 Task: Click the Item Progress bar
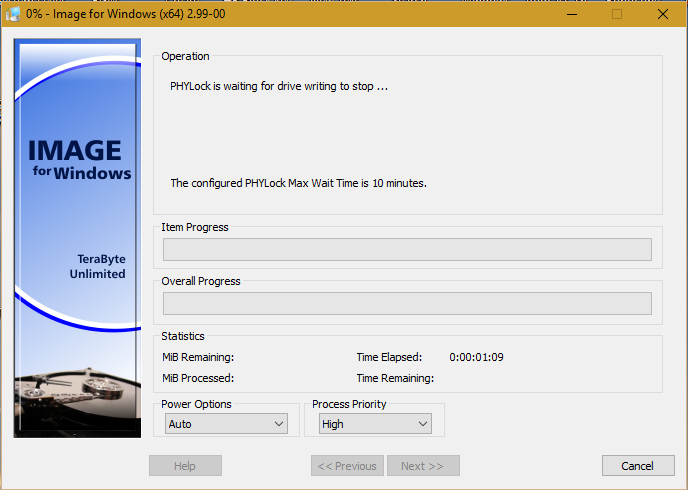pos(407,249)
